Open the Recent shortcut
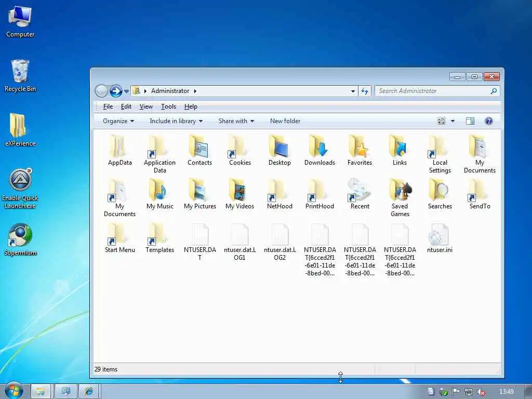The image size is (532, 399). tap(360, 194)
